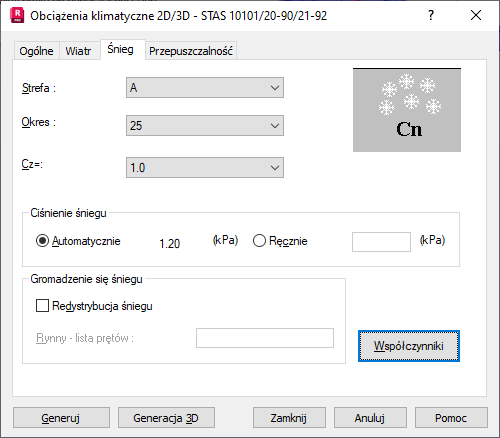This screenshot has height=438, width=500.
Task: Select the Automatycznie radio button
Action: click(x=42, y=241)
